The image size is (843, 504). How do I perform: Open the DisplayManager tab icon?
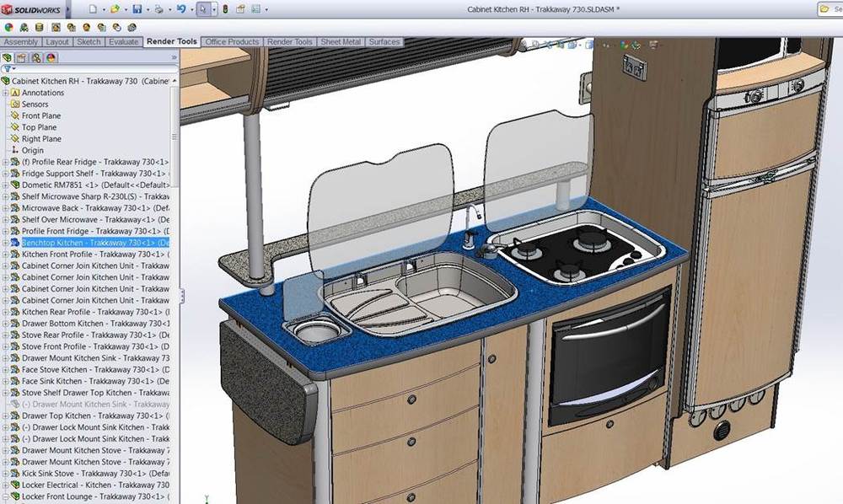(x=51, y=57)
